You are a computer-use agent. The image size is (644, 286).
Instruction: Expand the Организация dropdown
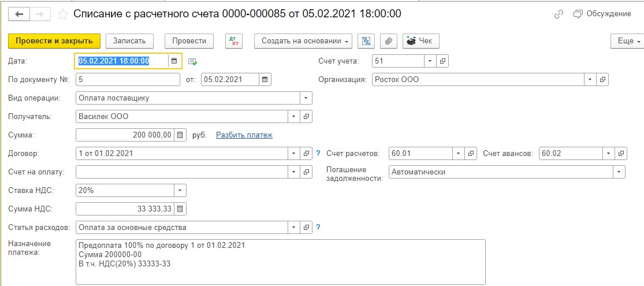tap(590, 79)
